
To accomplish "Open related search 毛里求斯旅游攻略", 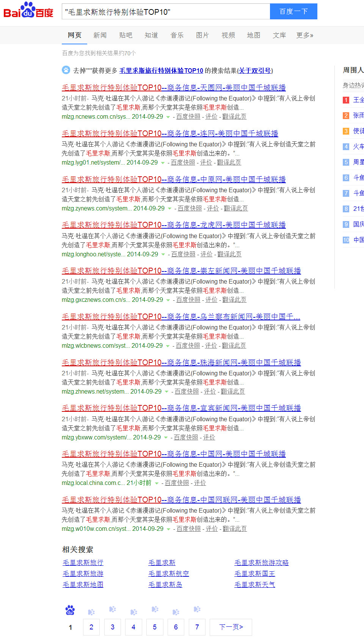I will point(261,563).
